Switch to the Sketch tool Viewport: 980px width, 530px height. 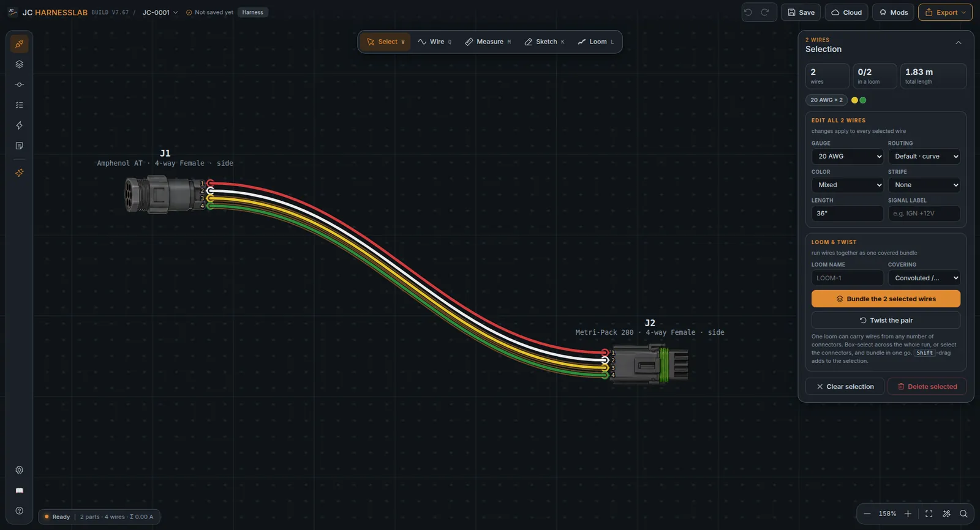[545, 42]
